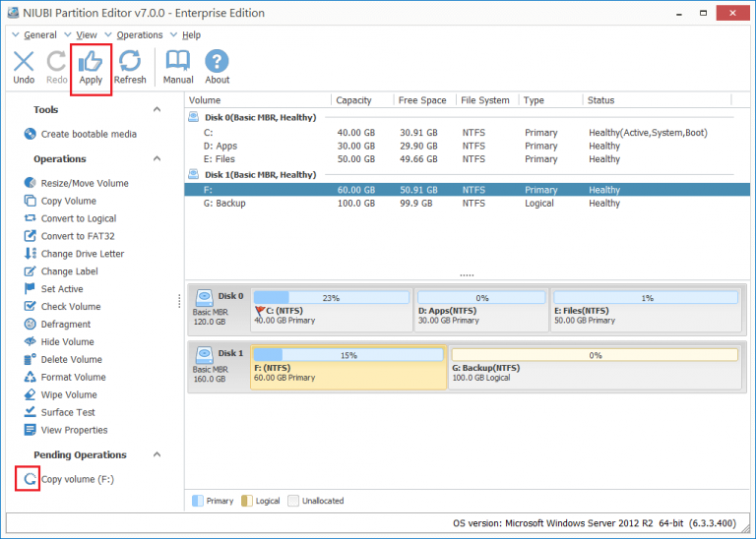Sort by the Free Space column header

[425, 100]
